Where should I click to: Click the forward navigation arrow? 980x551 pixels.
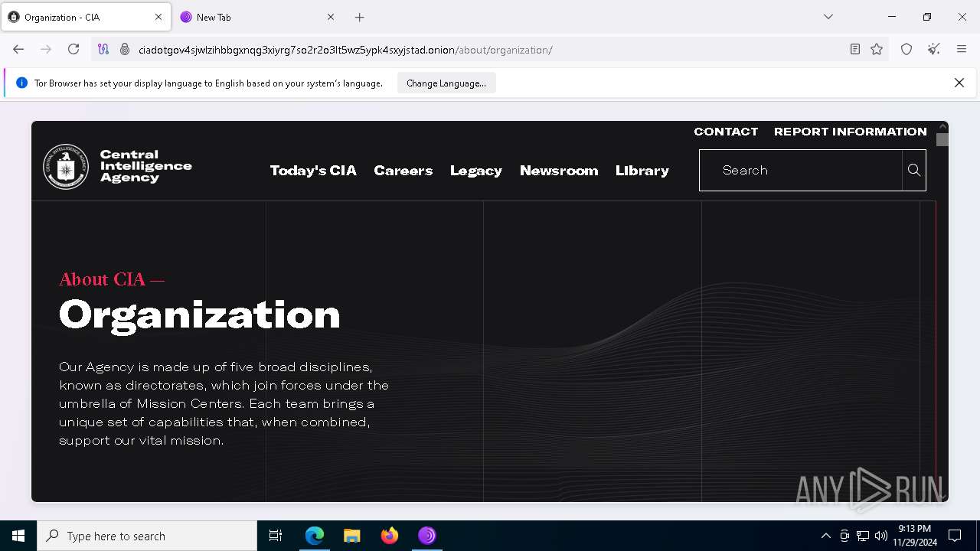click(x=46, y=49)
